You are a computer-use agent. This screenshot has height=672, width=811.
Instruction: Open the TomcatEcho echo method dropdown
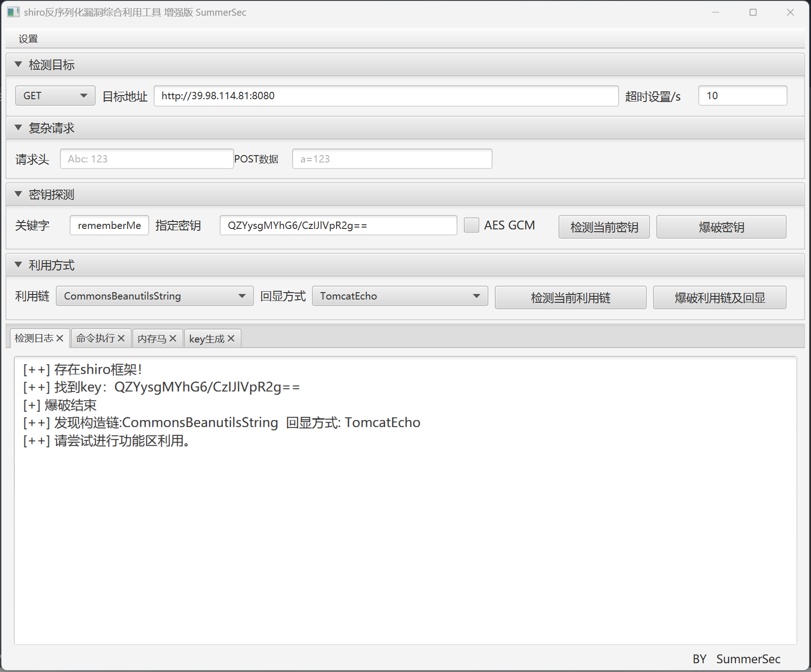pyautogui.click(x=400, y=296)
